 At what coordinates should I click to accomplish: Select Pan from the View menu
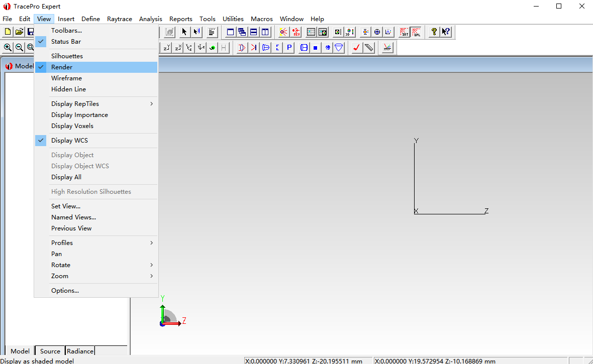click(x=96, y=254)
